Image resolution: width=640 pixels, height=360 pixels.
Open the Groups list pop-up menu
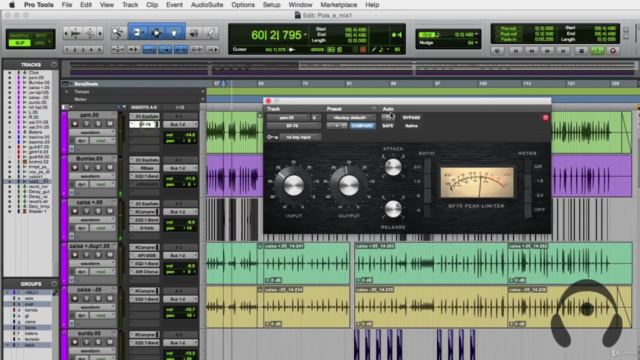click(x=53, y=284)
